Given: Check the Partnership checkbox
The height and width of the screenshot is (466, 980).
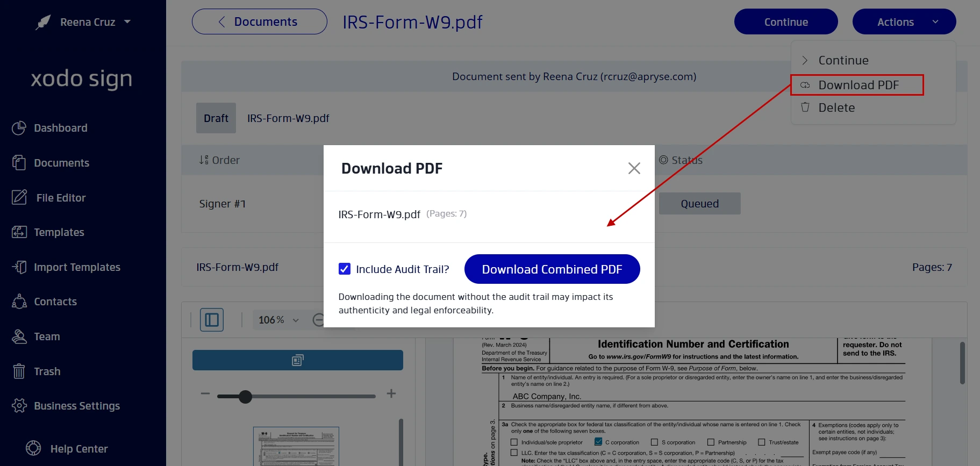Looking at the screenshot, I should (x=711, y=442).
